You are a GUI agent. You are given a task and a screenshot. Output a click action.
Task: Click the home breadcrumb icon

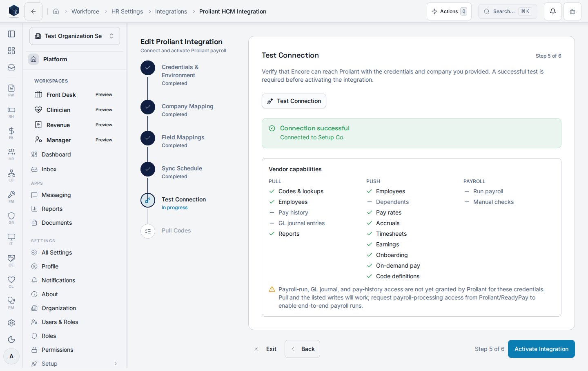click(56, 11)
